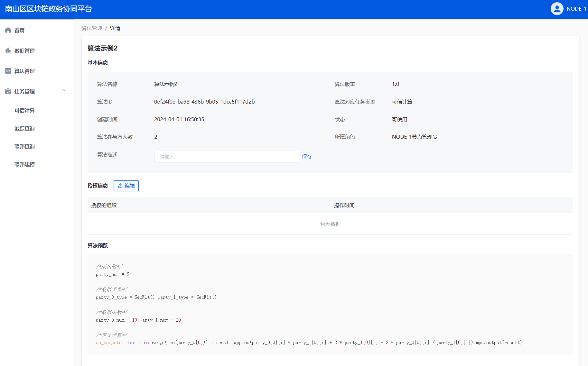Viewport: 588px width, 366px height.
Task: Focus the 算法描述 input field
Action: pos(227,157)
